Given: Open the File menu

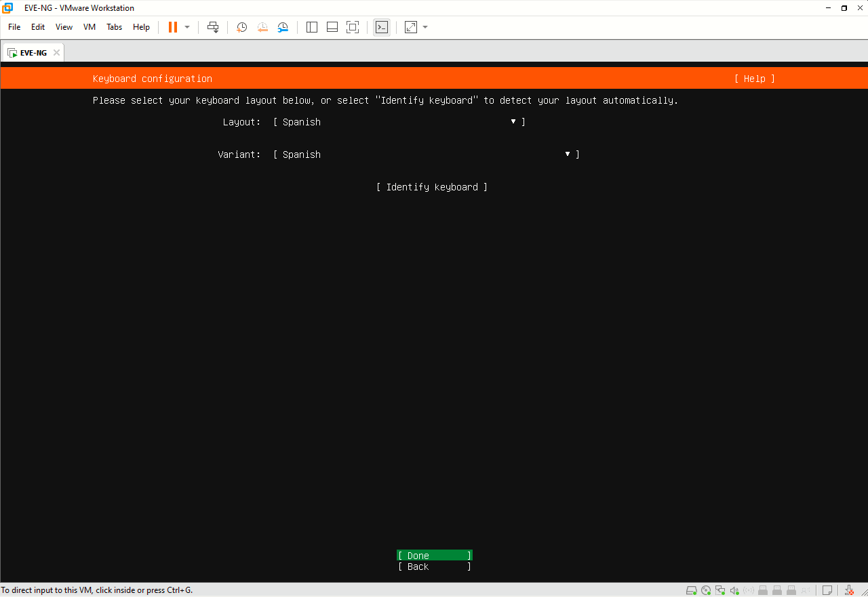Looking at the screenshot, I should (x=14, y=27).
